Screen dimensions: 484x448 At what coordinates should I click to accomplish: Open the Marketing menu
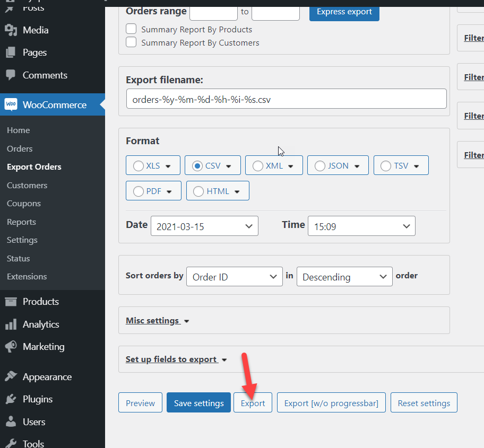44,347
